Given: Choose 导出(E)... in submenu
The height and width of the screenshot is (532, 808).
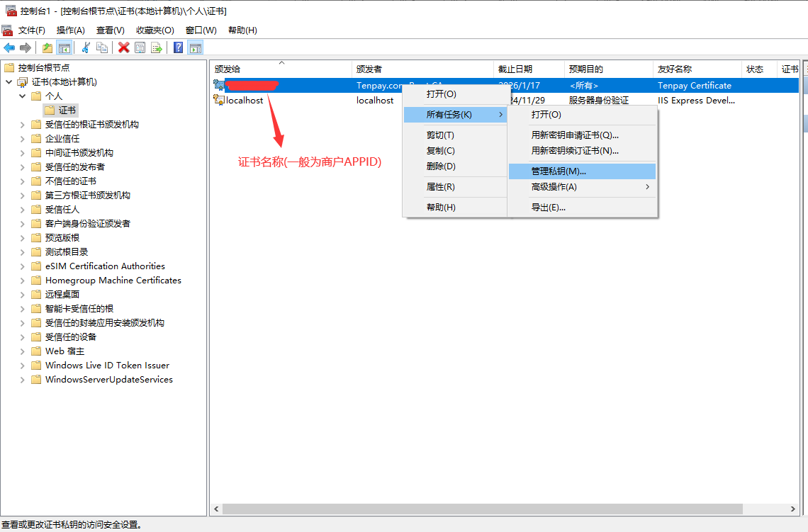Looking at the screenshot, I should click(x=582, y=207).
